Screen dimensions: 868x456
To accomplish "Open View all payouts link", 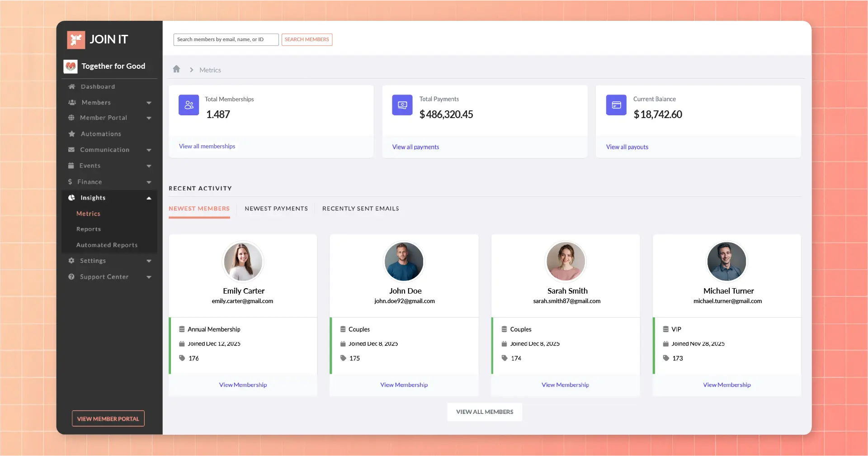I will (627, 147).
